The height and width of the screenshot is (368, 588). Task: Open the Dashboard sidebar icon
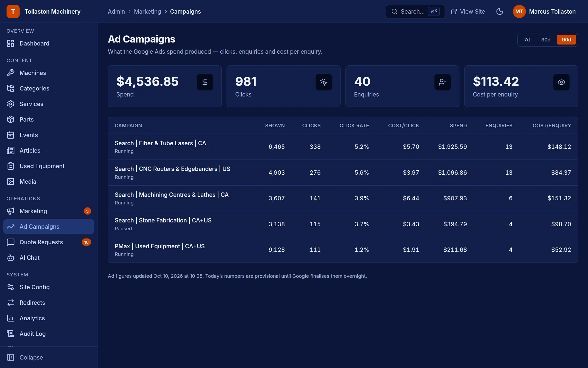tap(11, 43)
